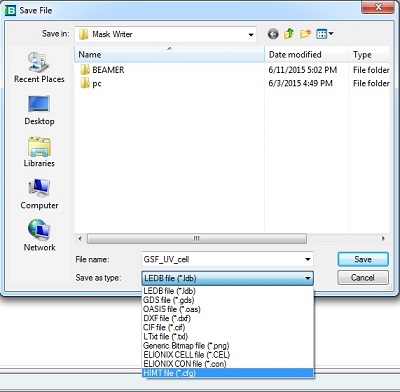Viewport: 400px width, 392px height.
Task: Choose ELIONIX CON file (*.con) option
Action: pos(228,364)
